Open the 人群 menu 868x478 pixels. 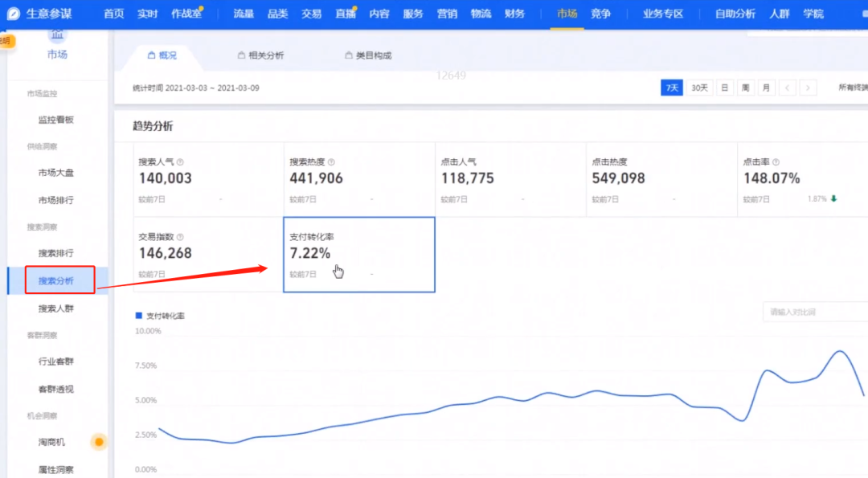pos(779,14)
